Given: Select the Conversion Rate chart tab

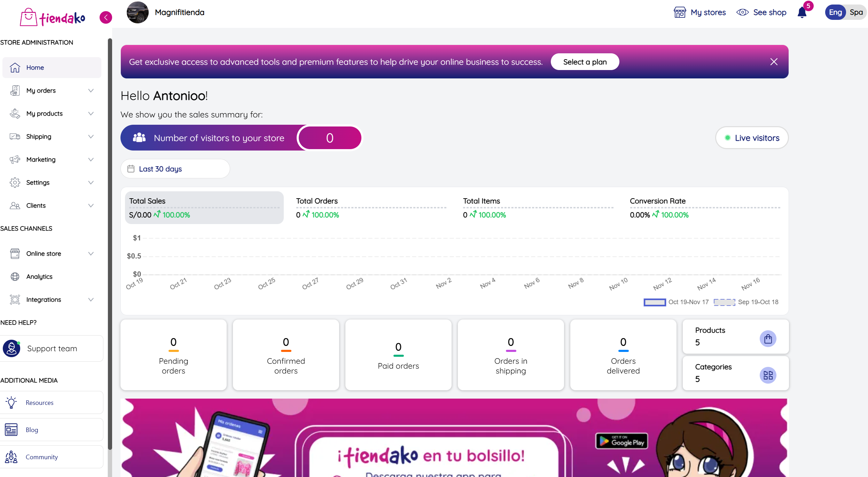Looking at the screenshot, I should click(705, 208).
